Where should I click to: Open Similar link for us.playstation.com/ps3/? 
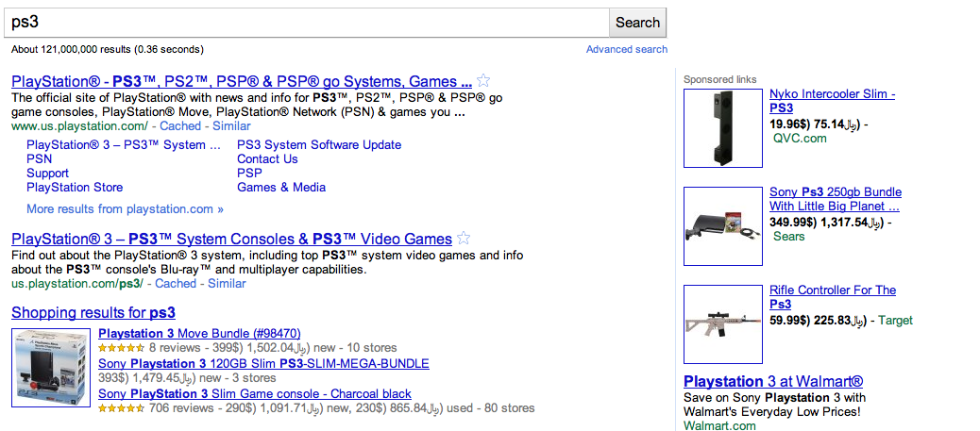click(227, 284)
